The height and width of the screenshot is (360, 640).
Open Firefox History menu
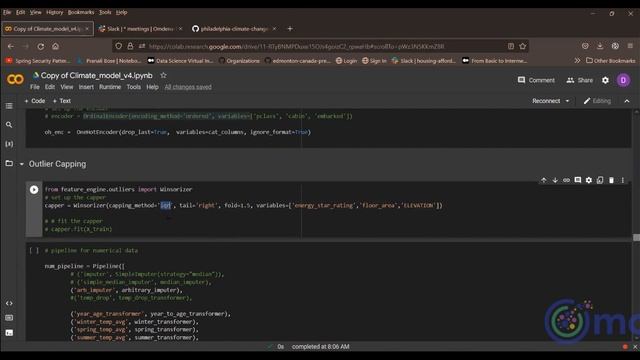(x=54, y=12)
